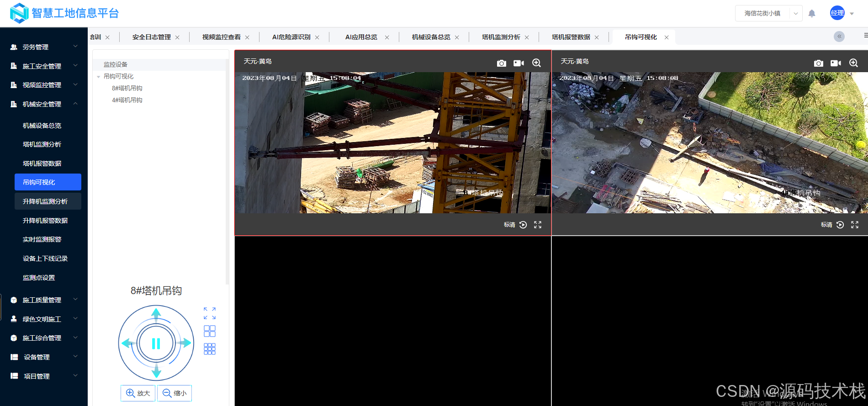Image resolution: width=868 pixels, height=406 pixels.
Task: Open user account dropdown arrow
Action: (852, 14)
